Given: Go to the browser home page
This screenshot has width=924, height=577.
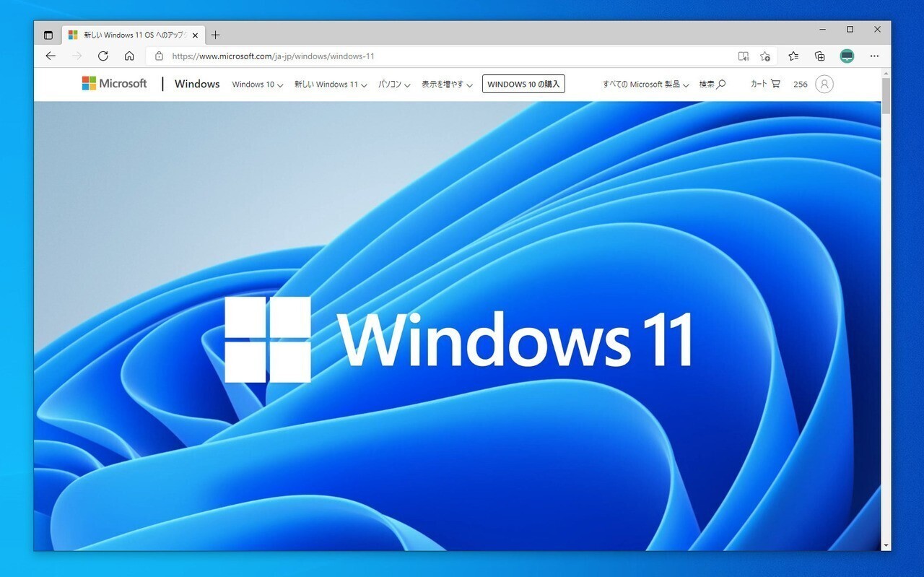Looking at the screenshot, I should coord(129,56).
